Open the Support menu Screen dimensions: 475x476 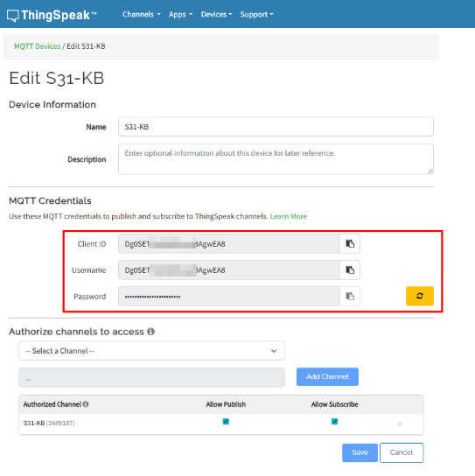[x=257, y=14]
